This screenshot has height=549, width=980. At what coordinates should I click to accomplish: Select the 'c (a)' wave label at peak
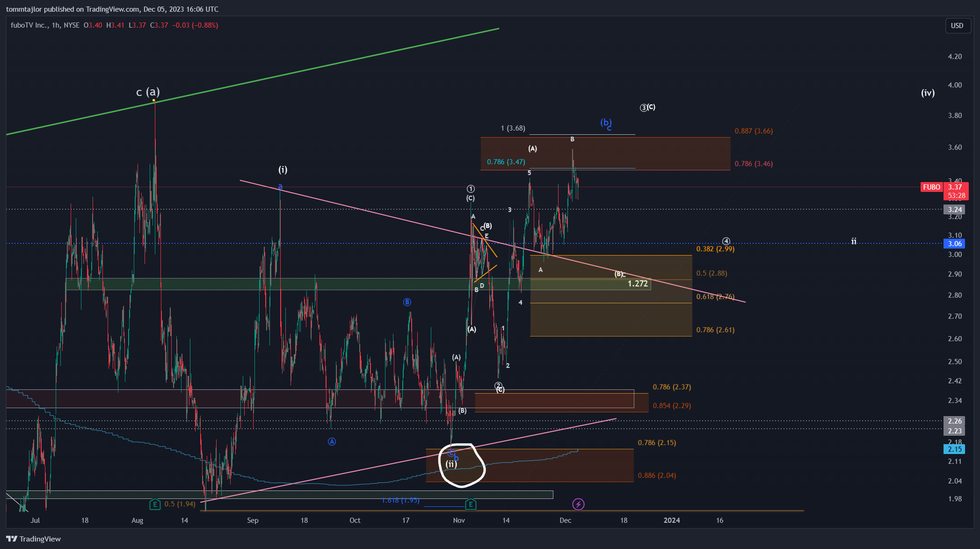(x=148, y=92)
